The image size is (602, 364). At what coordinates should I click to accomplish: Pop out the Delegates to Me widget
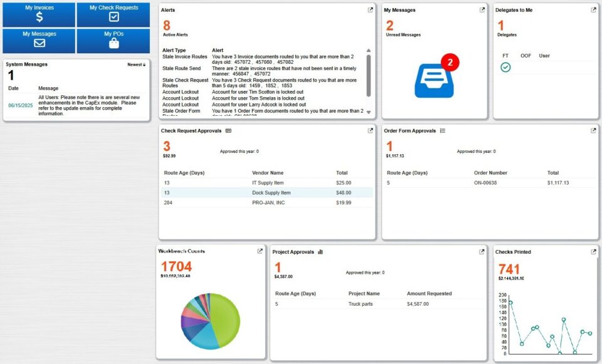pos(593,10)
